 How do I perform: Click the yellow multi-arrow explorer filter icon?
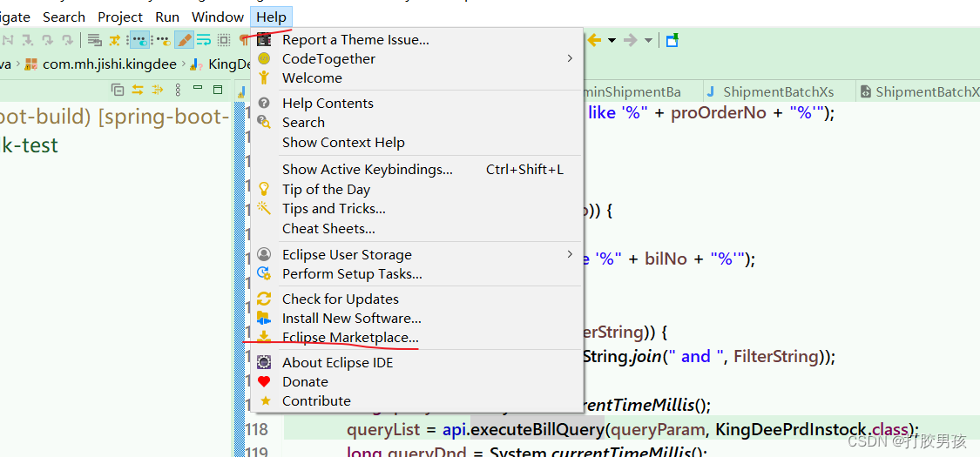click(x=158, y=90)
